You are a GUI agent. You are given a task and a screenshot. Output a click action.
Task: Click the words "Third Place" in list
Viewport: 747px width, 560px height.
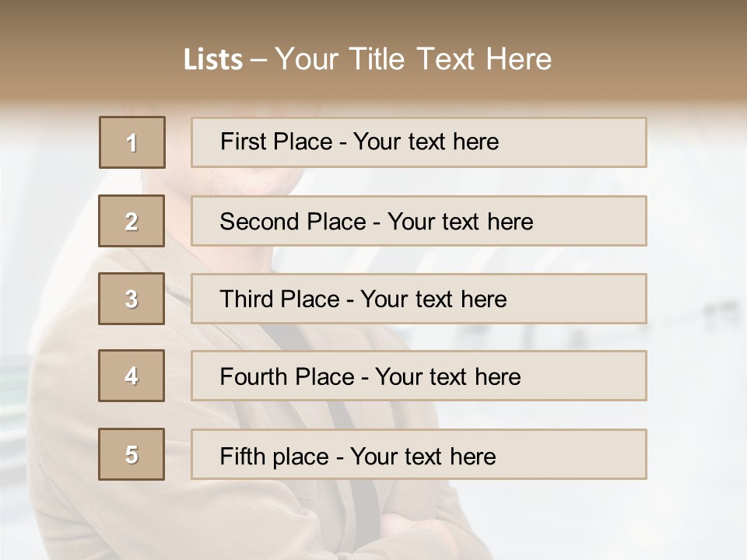(x=280, y=299)
